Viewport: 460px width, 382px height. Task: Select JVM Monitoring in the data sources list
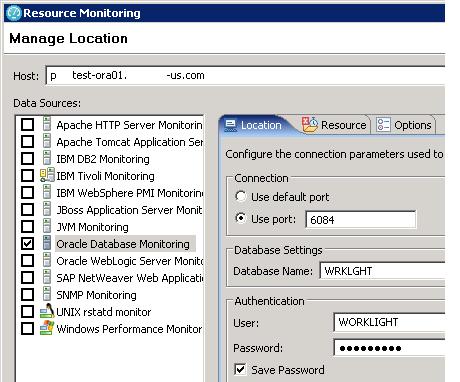92,227
